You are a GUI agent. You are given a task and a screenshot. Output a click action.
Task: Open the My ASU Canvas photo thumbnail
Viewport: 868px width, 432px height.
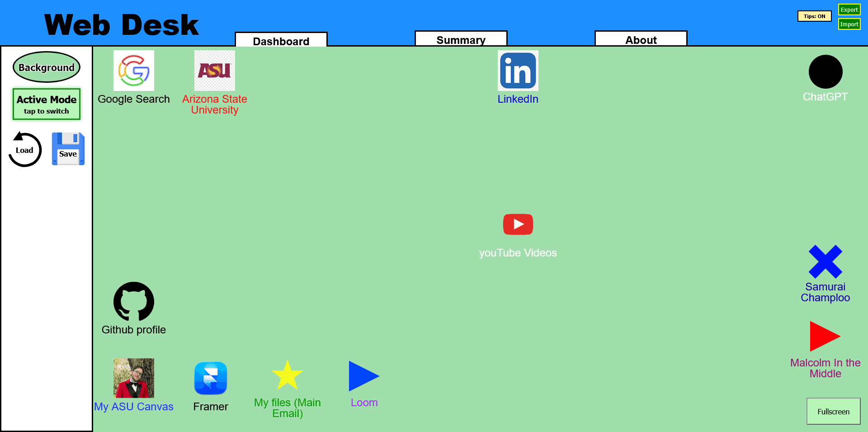point(134,378)
